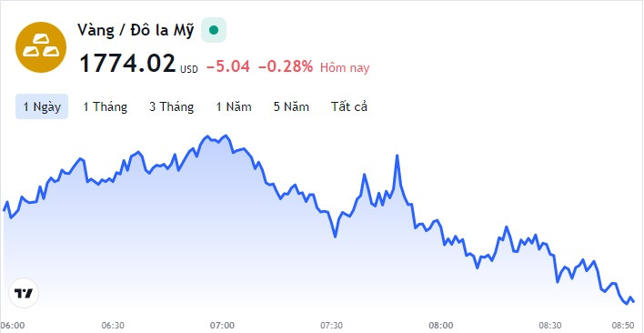Click the 08:50 time axis label
The image size is (644, 333).
click(x=623, y=325)
